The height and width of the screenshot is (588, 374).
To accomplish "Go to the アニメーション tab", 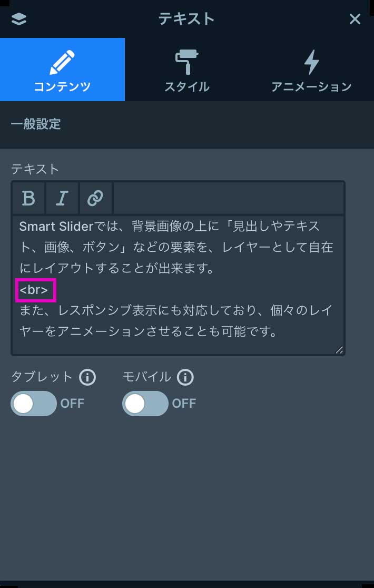I will [311, 70].
